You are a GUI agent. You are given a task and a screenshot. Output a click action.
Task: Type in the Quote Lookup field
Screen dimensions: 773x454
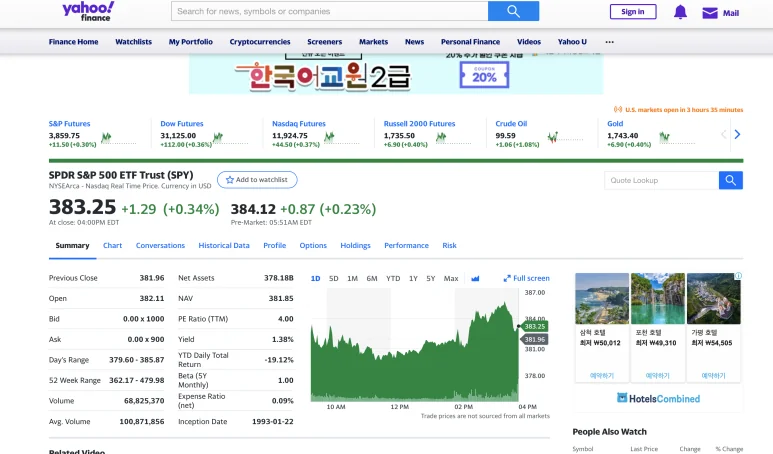click(x=661, y=180)
